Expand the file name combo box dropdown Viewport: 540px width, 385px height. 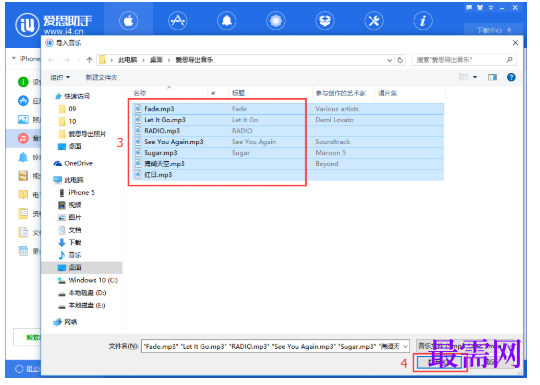pos(405,346)
